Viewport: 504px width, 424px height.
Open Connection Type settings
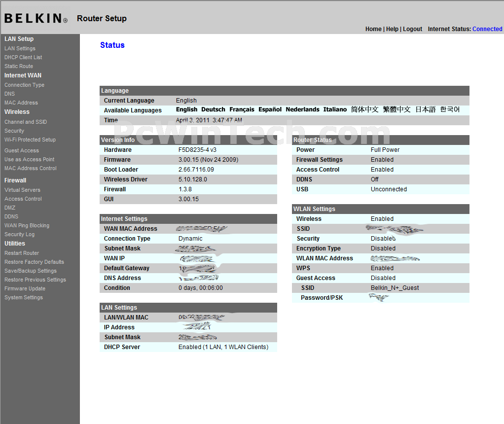(25, 85)
